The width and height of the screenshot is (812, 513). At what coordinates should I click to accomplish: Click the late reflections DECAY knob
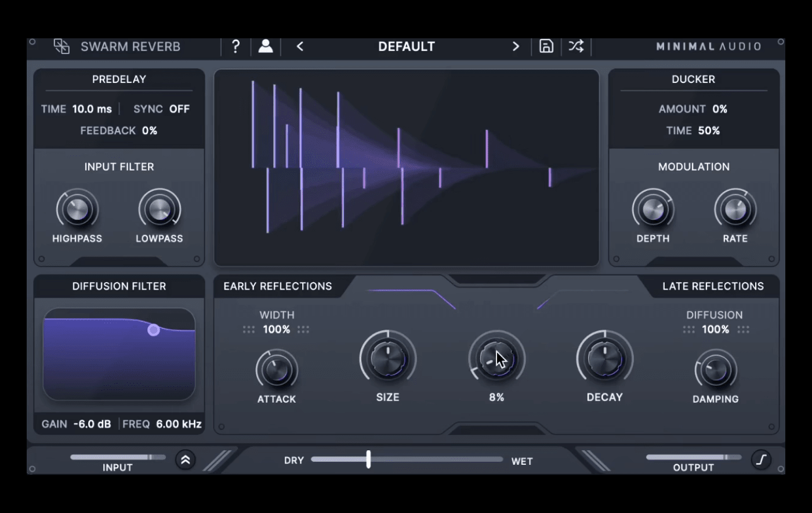(x=604, y=359)
